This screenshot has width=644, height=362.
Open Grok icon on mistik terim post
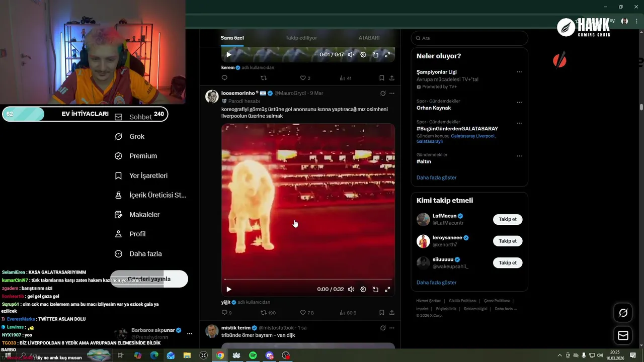383,328
